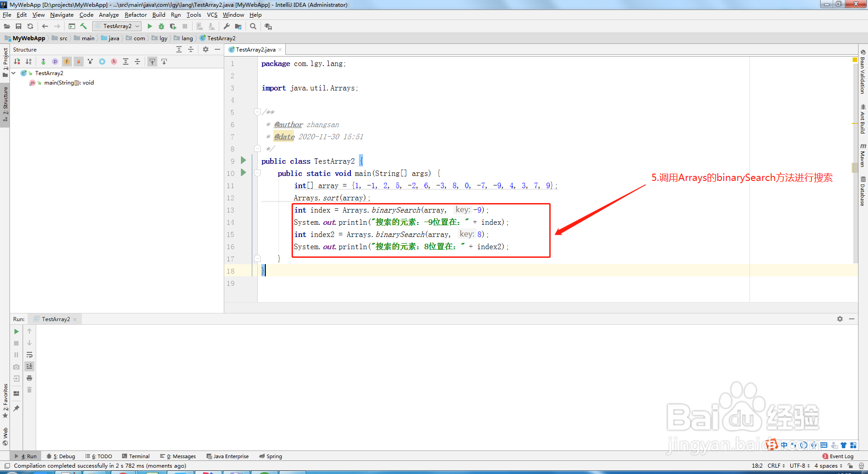This screenshot has height=474, width=868.
Task: Sort structure members alphabetically
Action: (29, 62)
